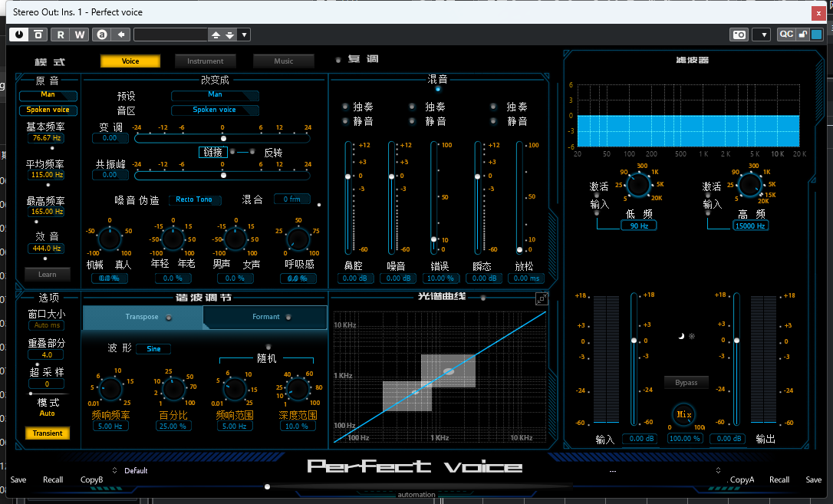The width and height of the screenshot is (833, 504).
Task: Switch to the Formant tab
Action: tap(265, 317)
